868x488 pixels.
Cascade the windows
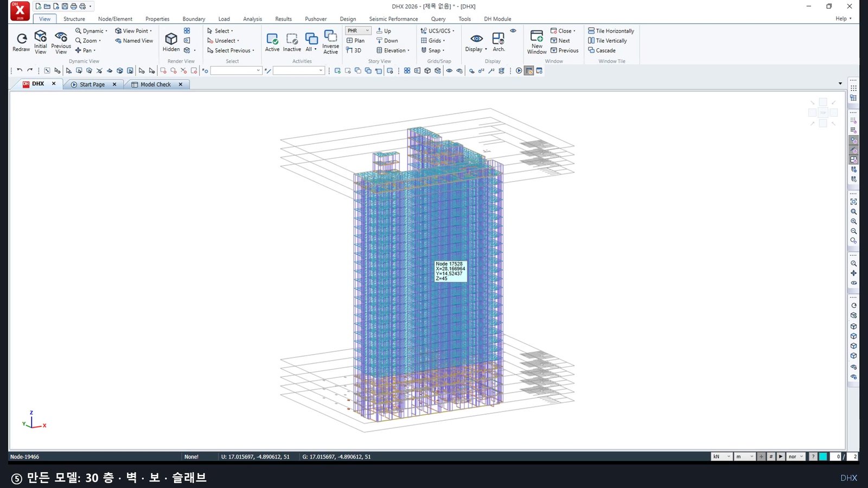602,50
